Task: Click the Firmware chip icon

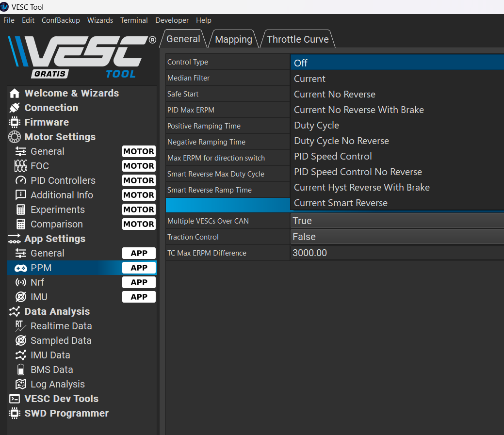Action: tap(15, 122)
